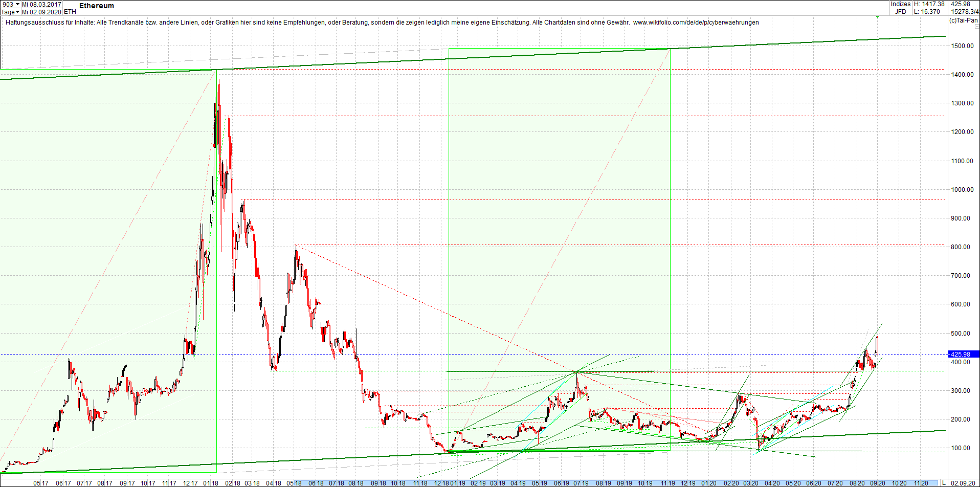Screen dimensions: 980x487
Task: Click the low value L: 16.370
Action: (x=927, y=12)
